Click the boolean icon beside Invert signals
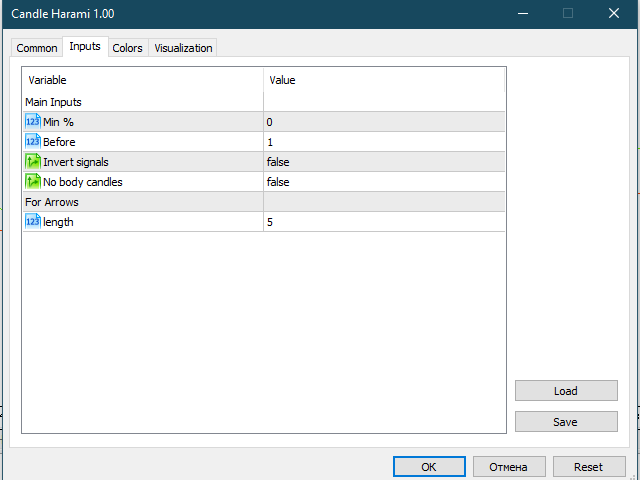This screenshot has width=640, height=480. pos(33,162)
